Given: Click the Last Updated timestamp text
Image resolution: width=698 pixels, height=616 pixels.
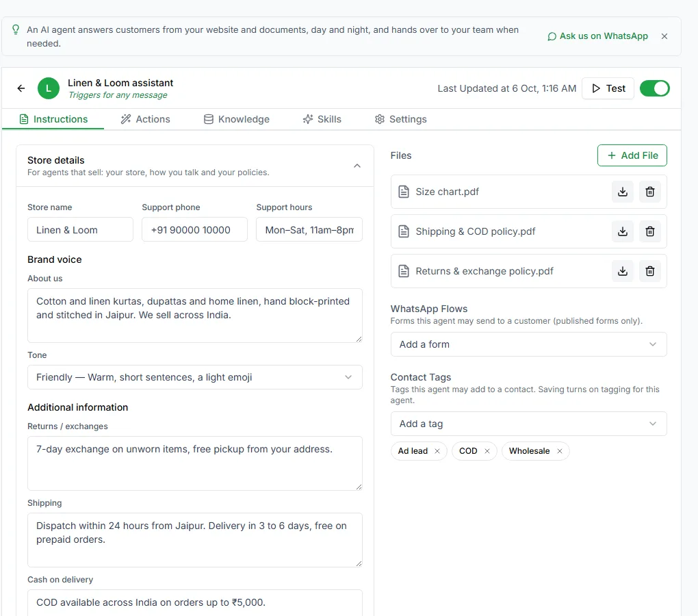Looking at the screenshot, I should pyautogui.click(x=506, y=88).
